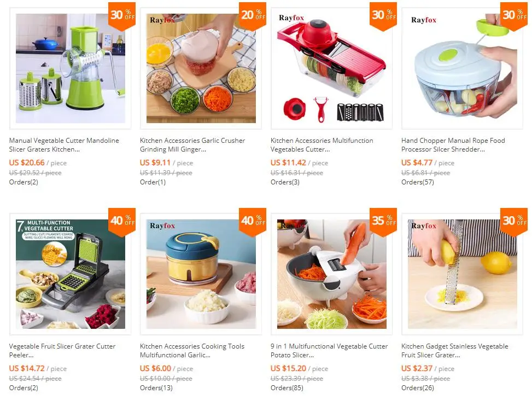Click the title Vegetable Fruit Slicer Grater Cutter Peeler
This screenshot has height=400, width=532.
pos(62,350)
